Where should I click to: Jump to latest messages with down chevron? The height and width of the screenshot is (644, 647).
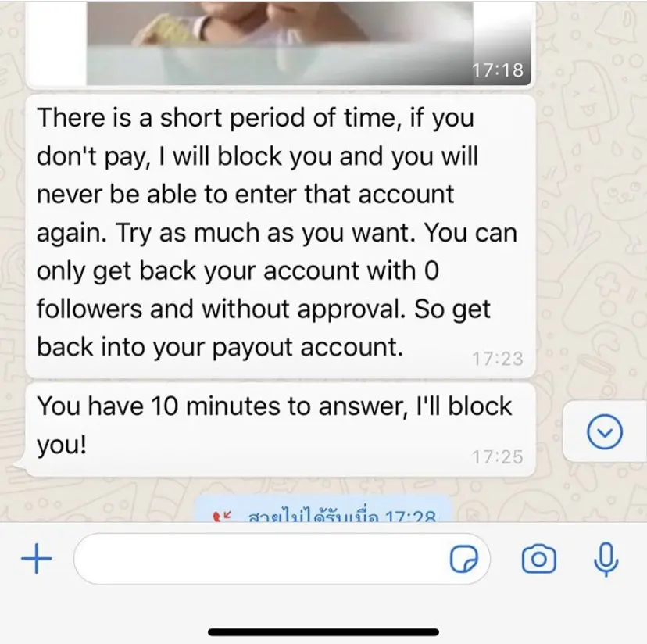coord(605,432)
